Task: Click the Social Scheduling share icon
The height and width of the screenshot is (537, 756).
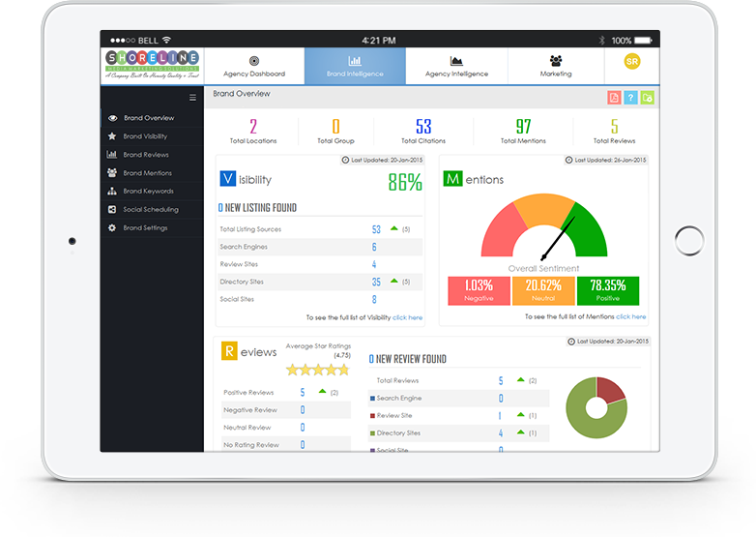Action: [x=113, y=210]
